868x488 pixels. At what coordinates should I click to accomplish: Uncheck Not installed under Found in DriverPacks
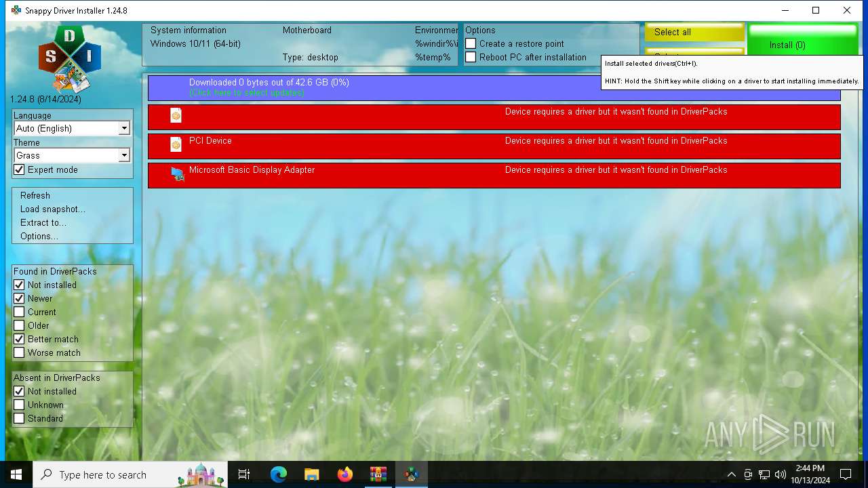[19, 285]
